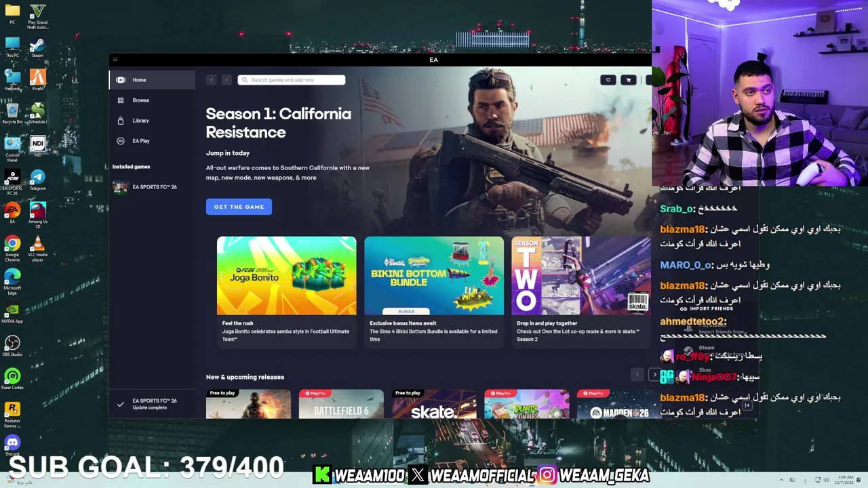Screen dimensions: 868x488
Task: Click the EA Play logo icon
Action: (121, 141)
